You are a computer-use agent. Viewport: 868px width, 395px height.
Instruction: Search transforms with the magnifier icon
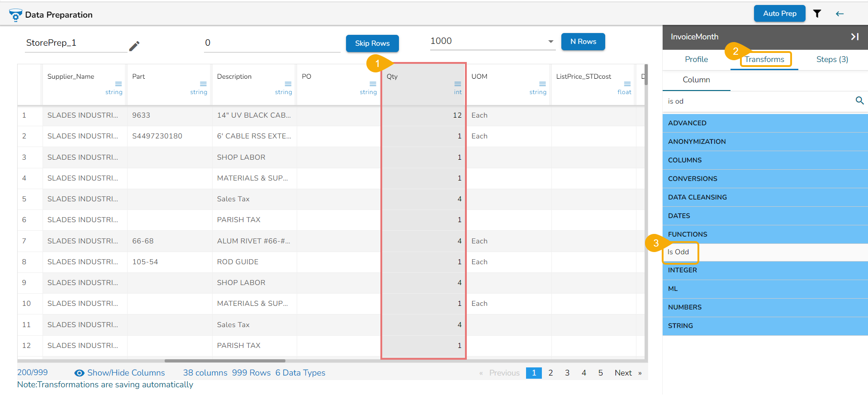[859, 100]
